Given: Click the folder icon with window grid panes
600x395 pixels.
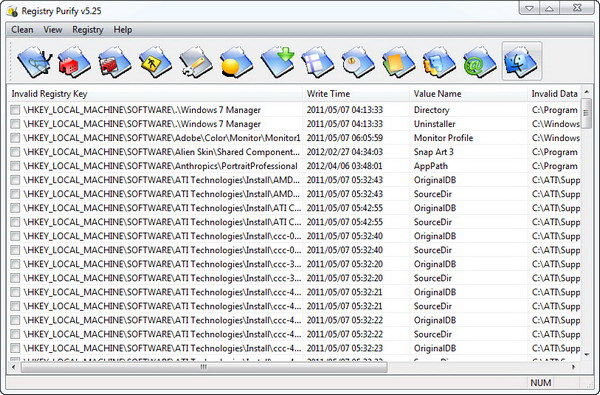Looking at the screenshot, I should pos(318,62).
